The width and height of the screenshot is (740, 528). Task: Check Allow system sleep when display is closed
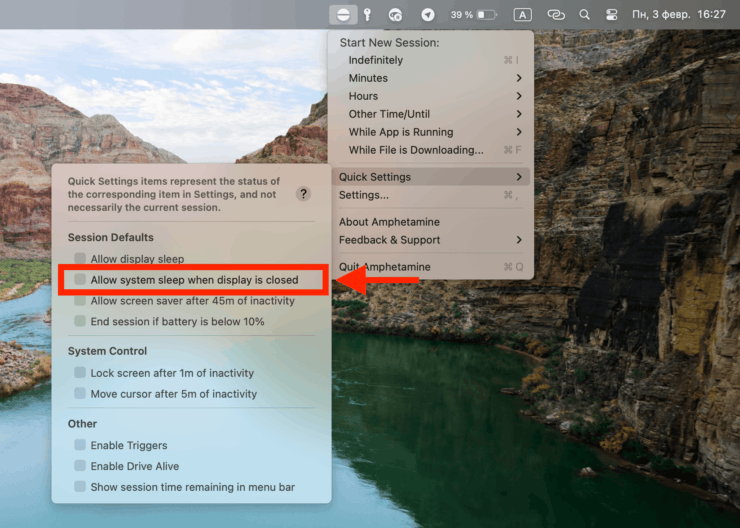(x=80, y=280)
